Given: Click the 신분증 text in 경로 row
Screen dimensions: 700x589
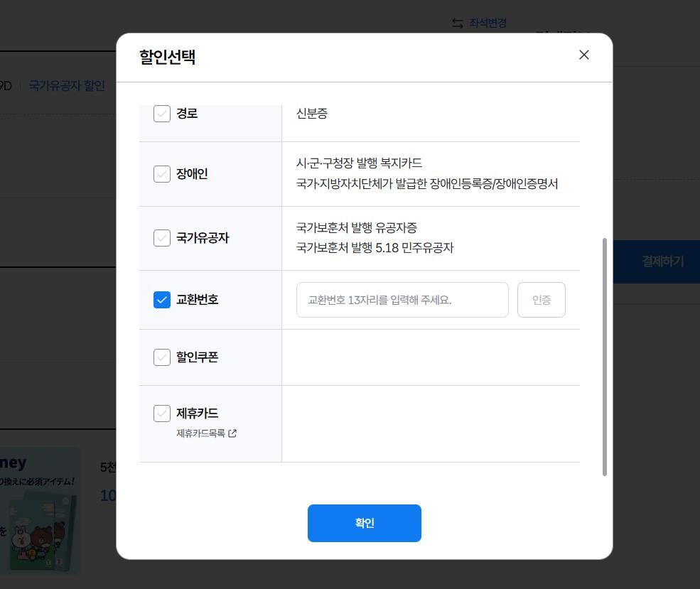Looking at the screenshot, I should (311, 114).
